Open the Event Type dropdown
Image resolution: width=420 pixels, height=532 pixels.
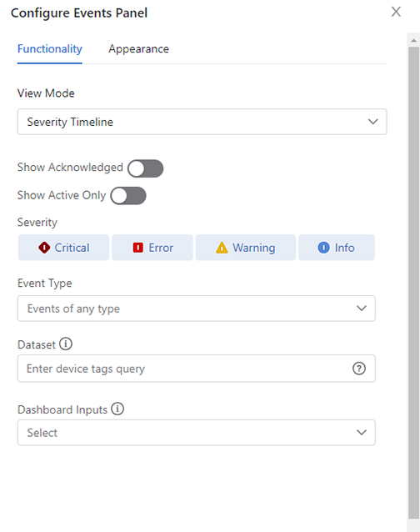coord(197,309)
